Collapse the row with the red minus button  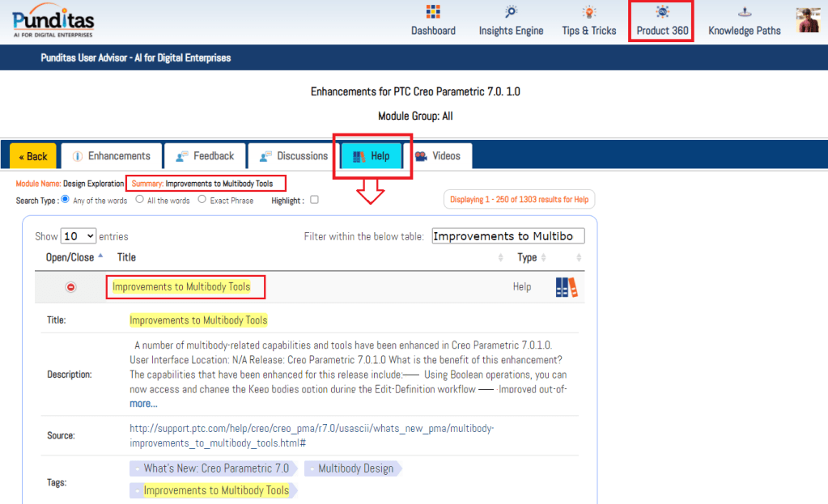pyautogui.click(x=70, y=287)
